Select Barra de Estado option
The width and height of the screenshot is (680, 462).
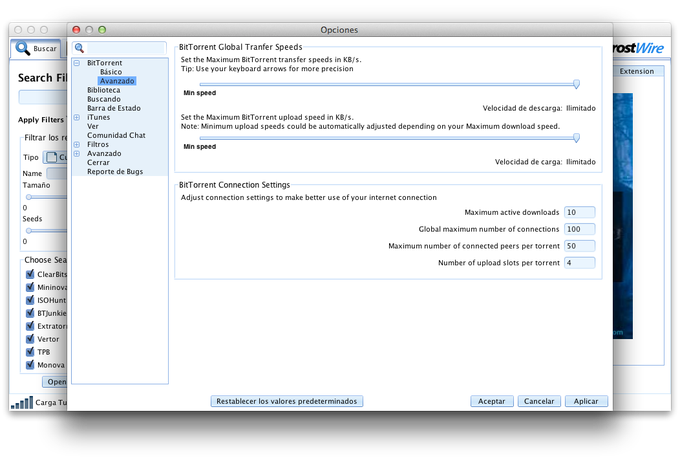click(x=114, y=108)
